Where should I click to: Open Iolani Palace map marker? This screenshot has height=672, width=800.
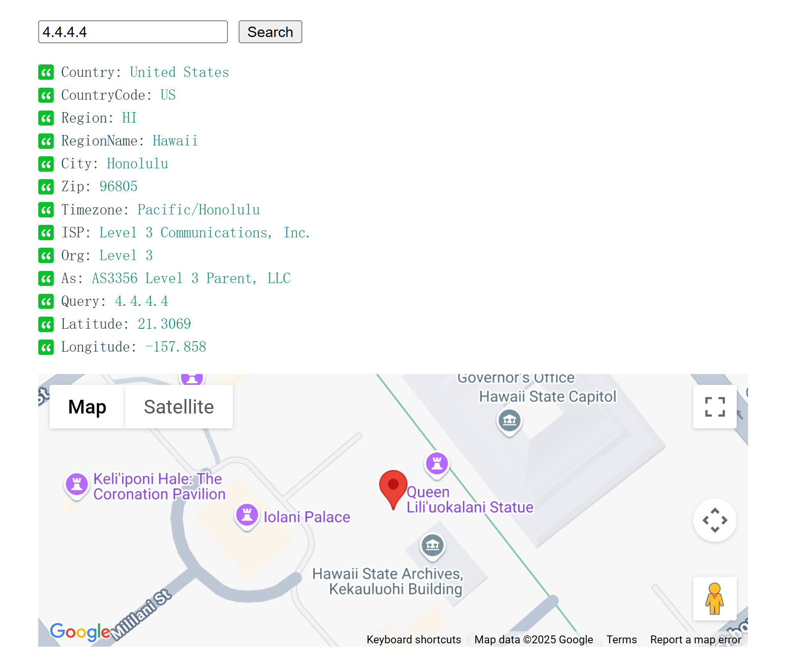247,516
